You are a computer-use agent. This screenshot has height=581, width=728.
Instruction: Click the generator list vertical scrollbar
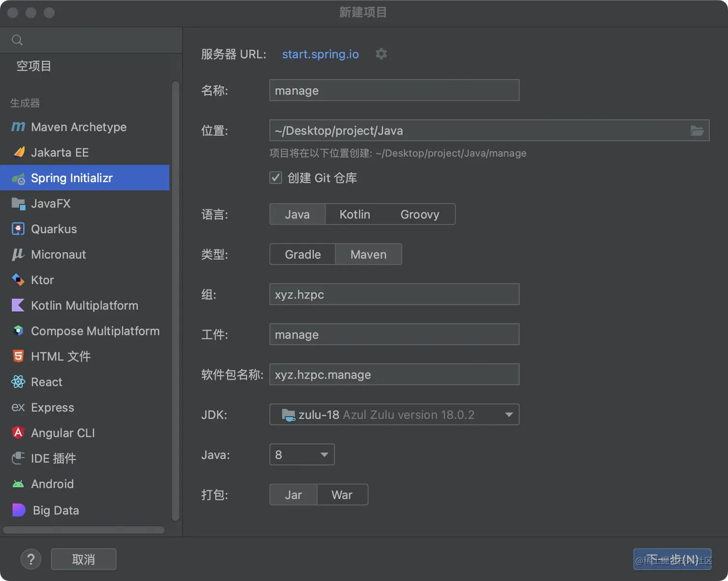[x=176, y=301]
